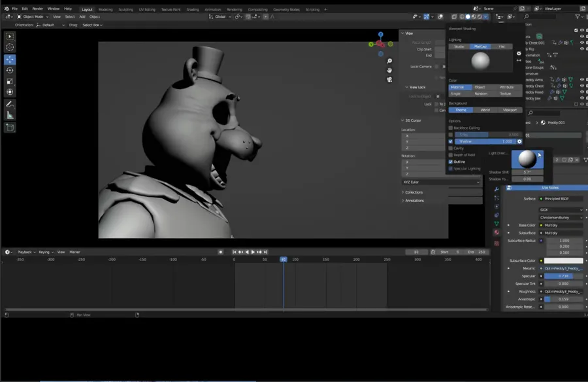Image resolution: width=588 pixels, height=382 pixels.
Task: Flip the MatCap with arrows icon
Action: [519, 60]
